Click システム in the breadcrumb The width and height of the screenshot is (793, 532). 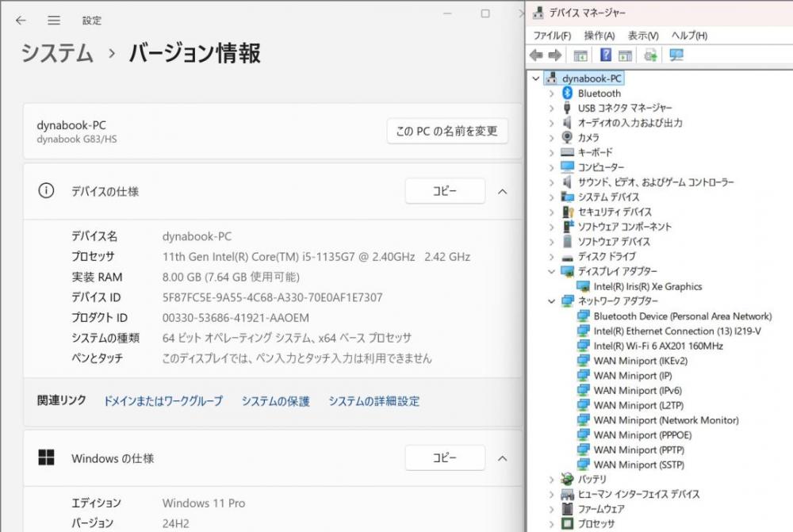click(x=57, y=53)
